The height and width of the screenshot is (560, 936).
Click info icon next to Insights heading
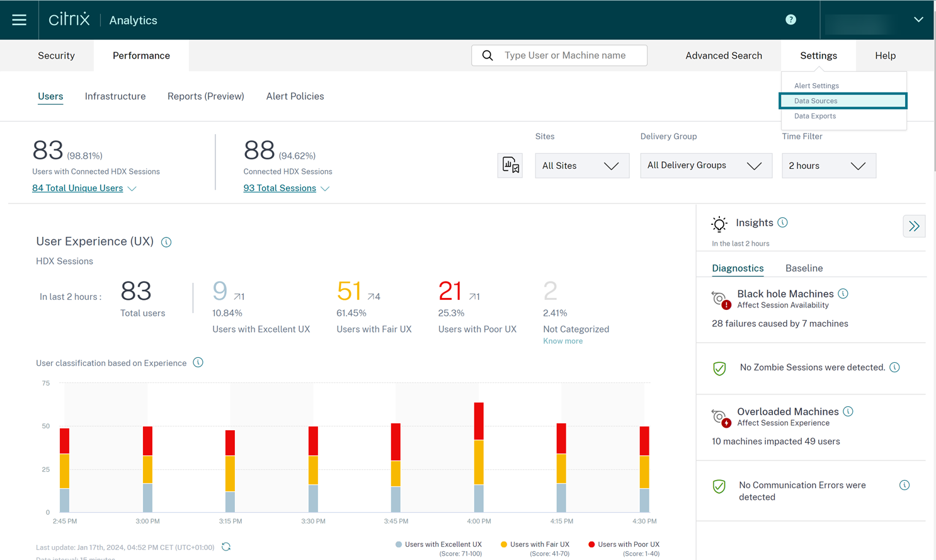coord(782,223)
